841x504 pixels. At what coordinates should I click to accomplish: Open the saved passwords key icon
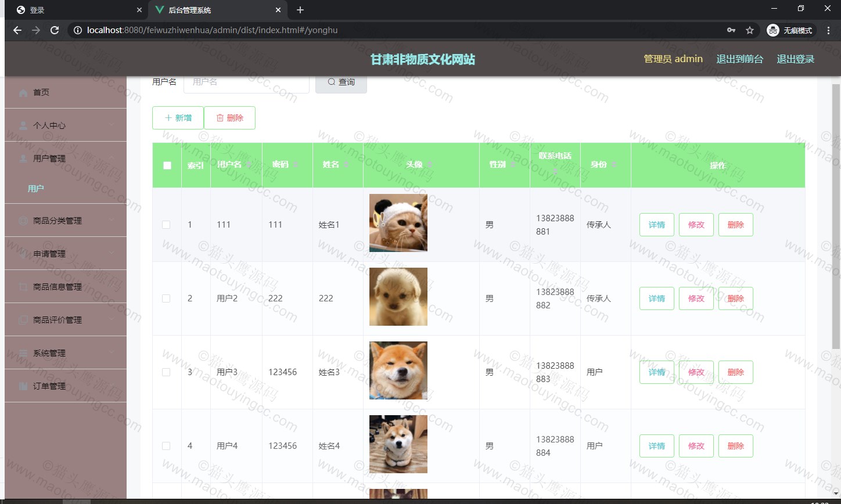click(x=731, y=30)
